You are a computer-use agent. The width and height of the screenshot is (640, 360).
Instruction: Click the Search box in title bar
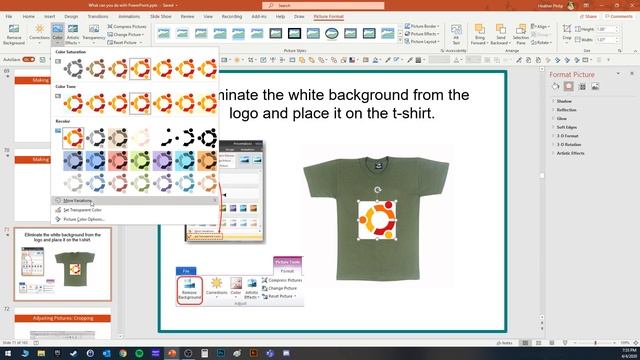(323, 5)
